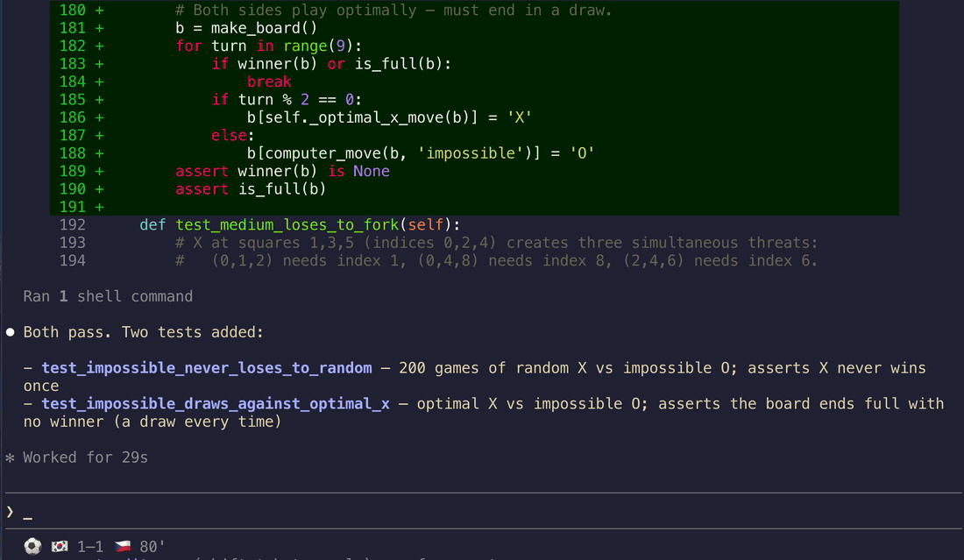Click test_impossible_draws_against_optimal_x name
The height and width of the screenshot is (560, 964).
(x=216, y=404)
